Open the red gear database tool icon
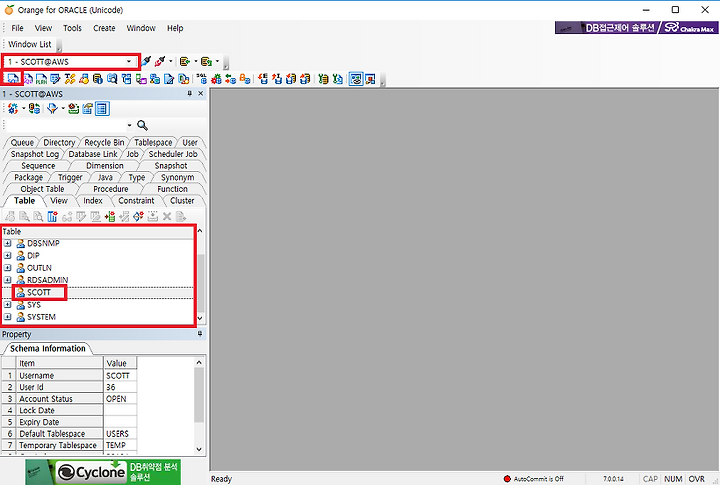 [216, 79]
